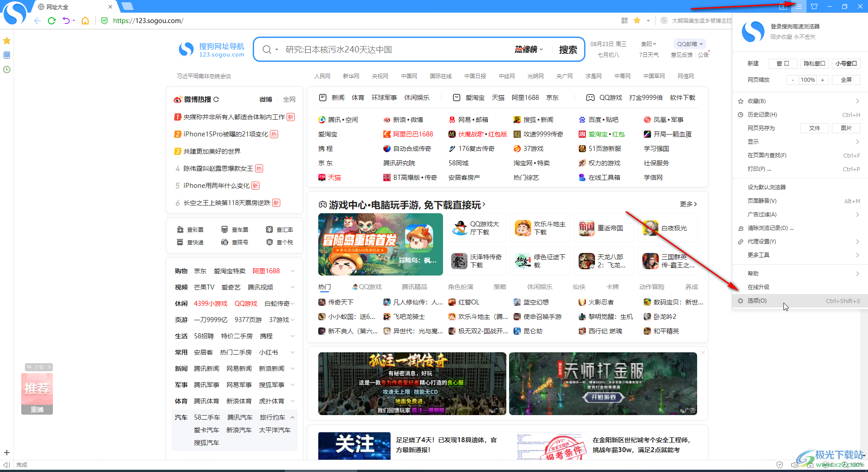Open a new tab
The width and height of the screenshot is (868, 472).
point(128,6)
